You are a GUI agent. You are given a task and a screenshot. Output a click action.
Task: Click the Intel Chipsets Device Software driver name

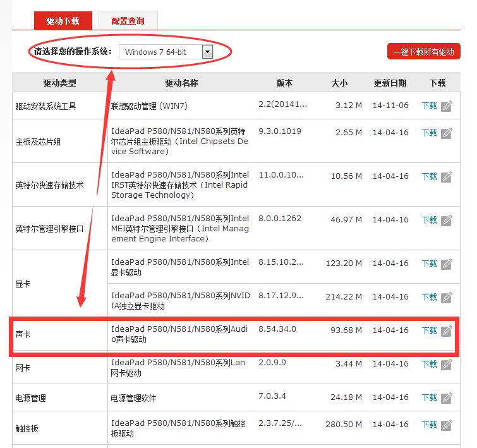coord(180,142)
